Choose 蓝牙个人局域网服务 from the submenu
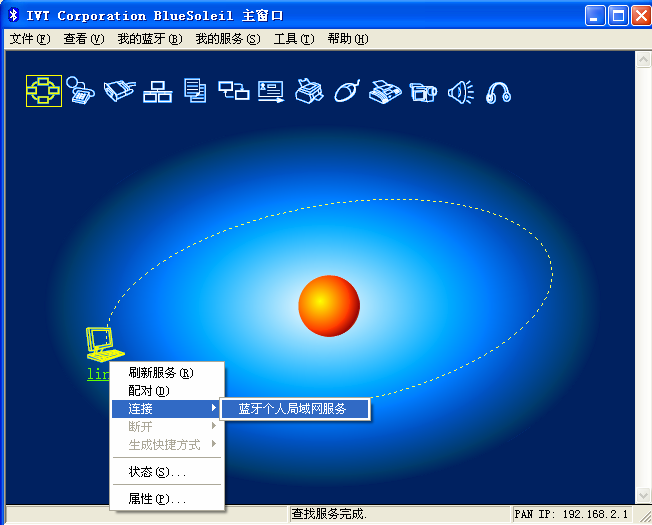This screenshot has height=525, width=652. click(292, 409)
